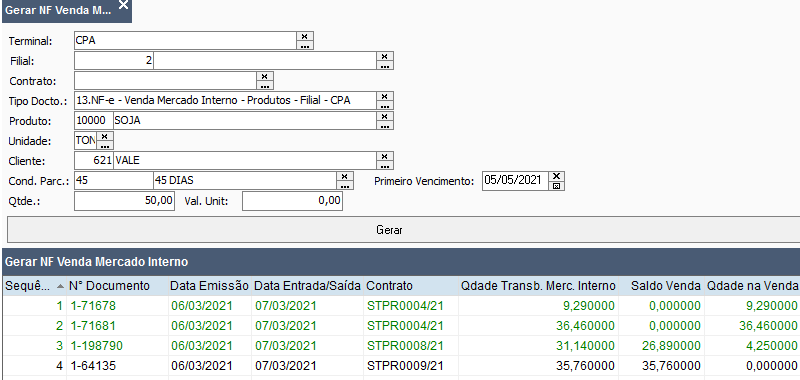Sort by the Qdade na Venda column header
This screenshot has width=800, height=380.
coord(752,286)
